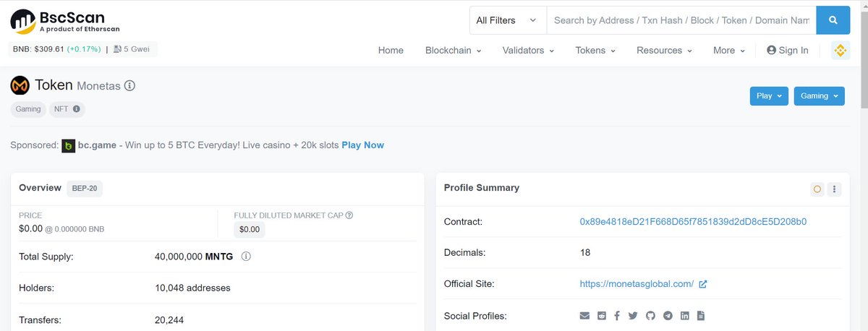Viewport: 868px width, 331px height.
Task: Open the BscScan logo home link
Action: click(65, 22)
